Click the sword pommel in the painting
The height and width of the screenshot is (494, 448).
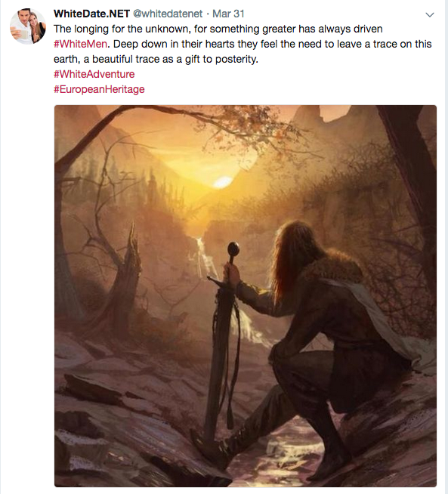tap(233, 249)
